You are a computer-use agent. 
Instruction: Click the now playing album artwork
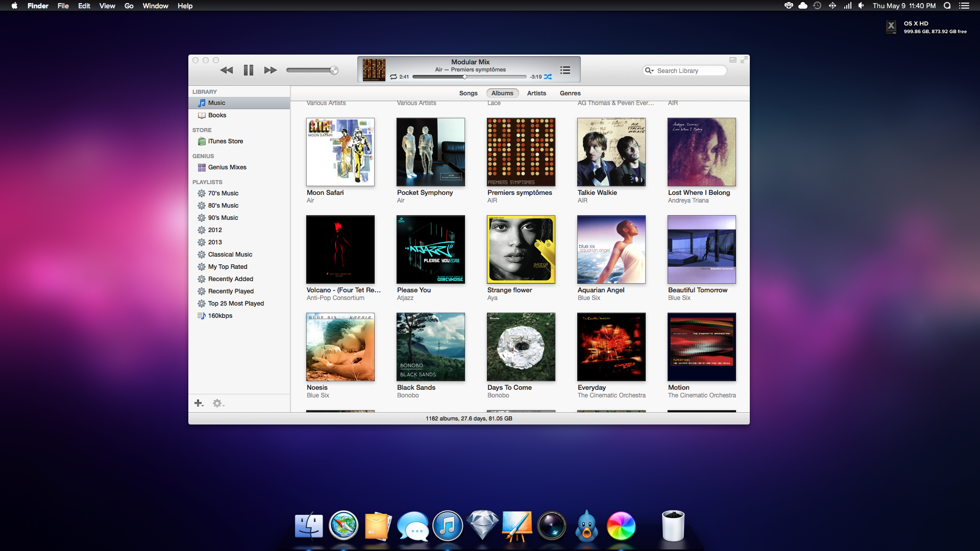point(374,70)
